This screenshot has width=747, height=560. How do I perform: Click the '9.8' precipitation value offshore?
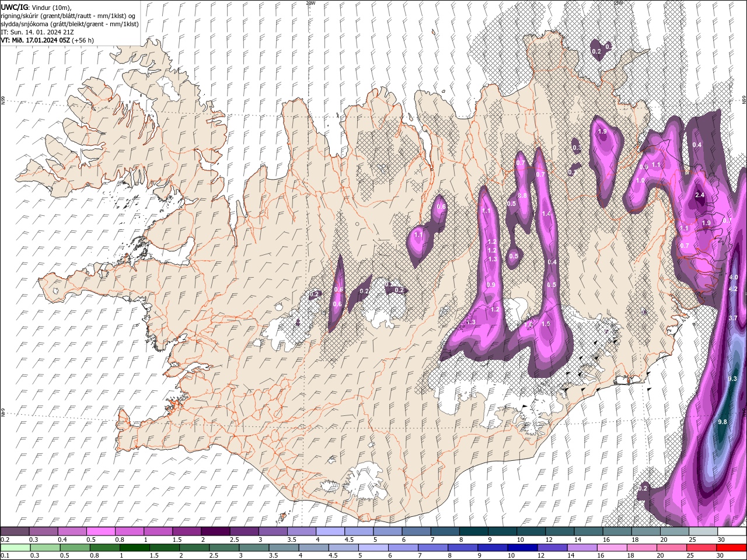point(722,422)
